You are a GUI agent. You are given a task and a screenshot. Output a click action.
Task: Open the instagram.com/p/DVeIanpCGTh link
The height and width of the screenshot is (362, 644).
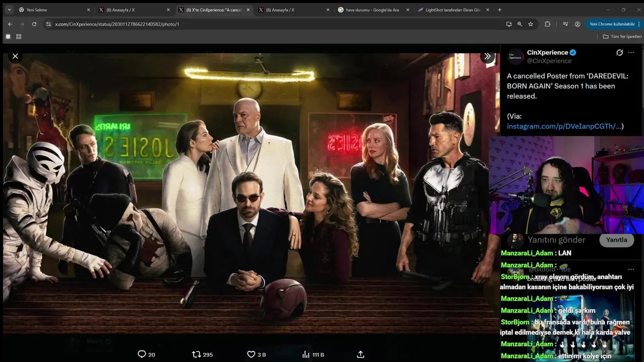[x=564, y=126]
